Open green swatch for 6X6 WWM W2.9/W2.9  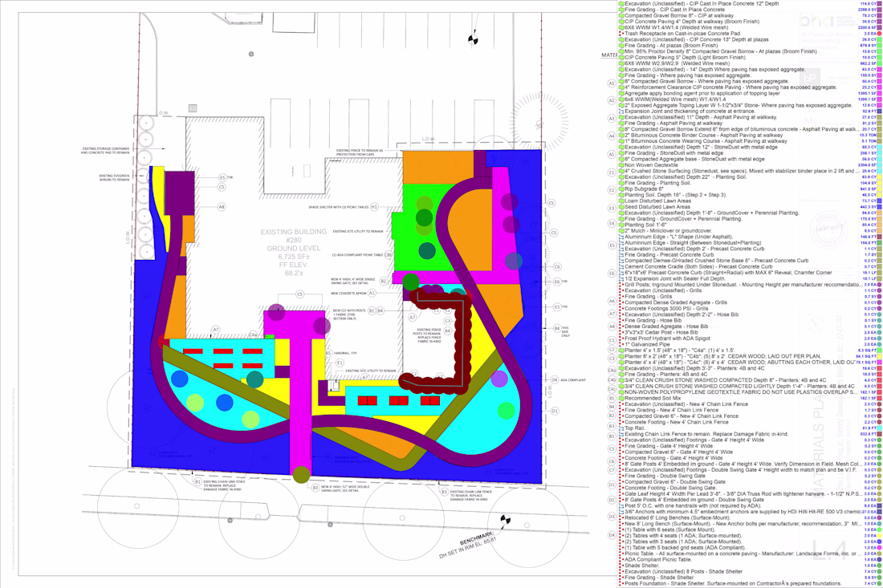(880, 63)
